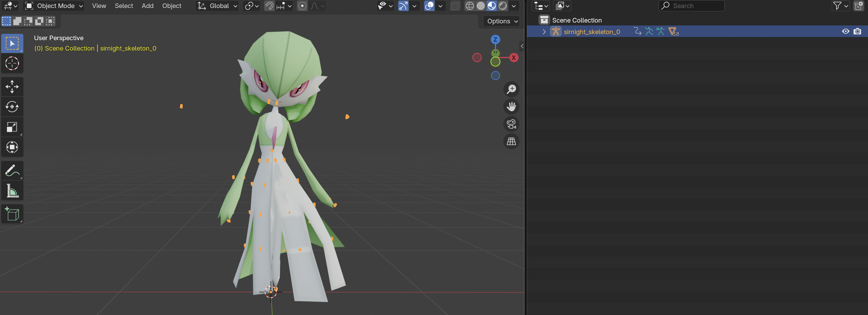Select the Transform tool

tap(12, 147)
